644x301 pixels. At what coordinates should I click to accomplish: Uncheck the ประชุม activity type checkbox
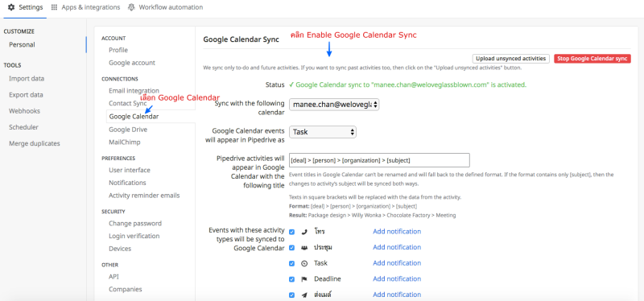click(x=291, y=248)
